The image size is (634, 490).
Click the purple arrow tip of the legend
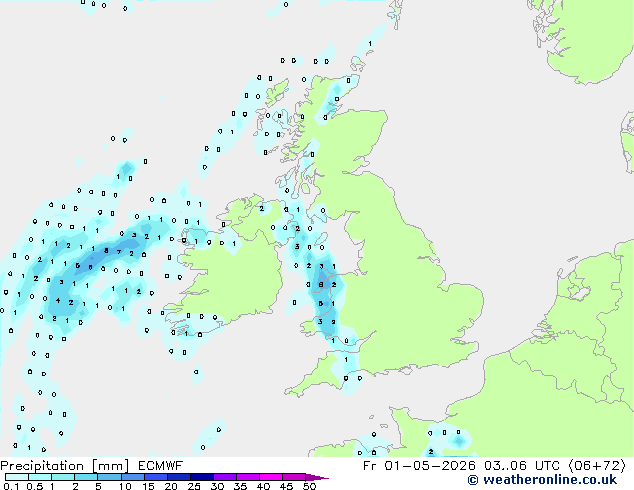(x=317, y=477)
